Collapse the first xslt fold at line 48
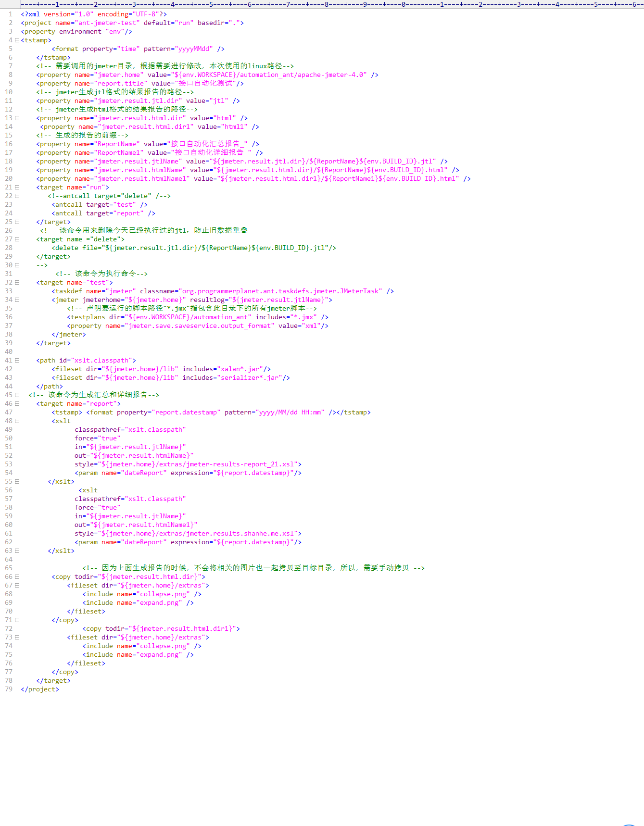 [17, 421]
